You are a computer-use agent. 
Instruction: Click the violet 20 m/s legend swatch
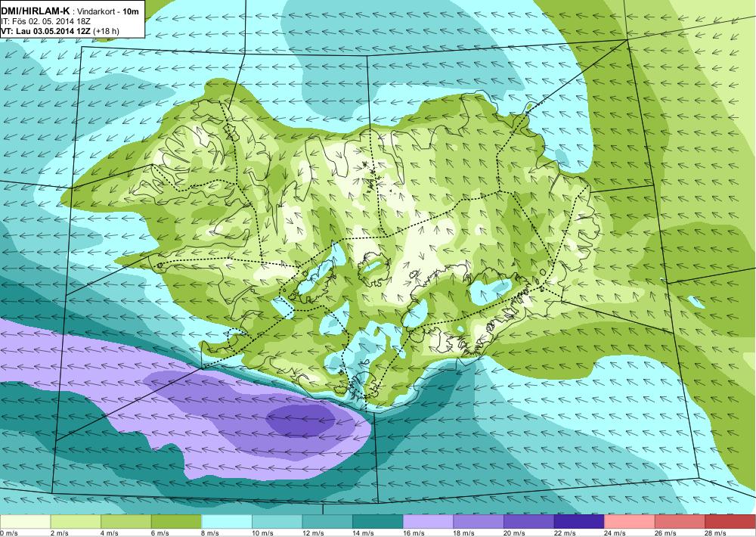(x=528, y=522)
